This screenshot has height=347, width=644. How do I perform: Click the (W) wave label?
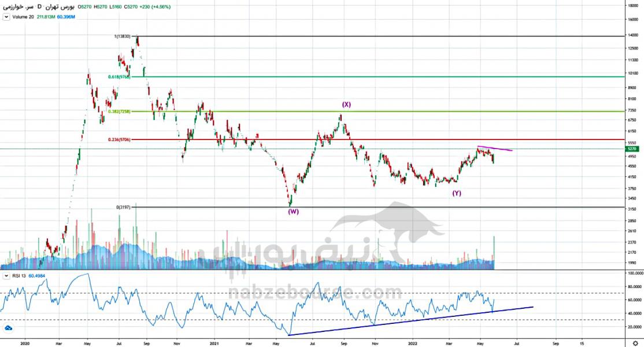click(294, 212)
